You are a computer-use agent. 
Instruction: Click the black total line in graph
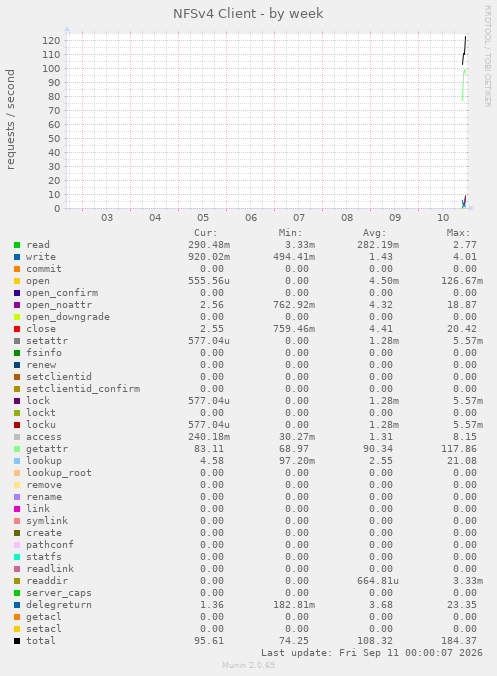pyautogui.click(x=464, y=50)
